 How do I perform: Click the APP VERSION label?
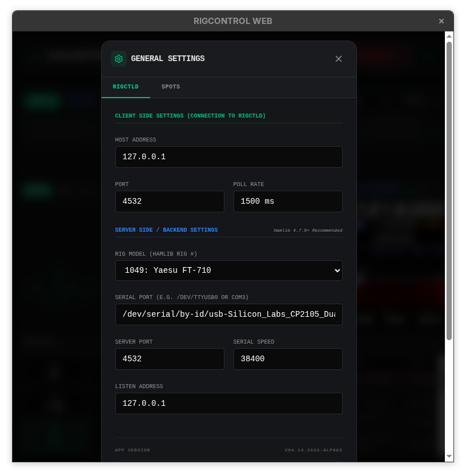point(132,450)
